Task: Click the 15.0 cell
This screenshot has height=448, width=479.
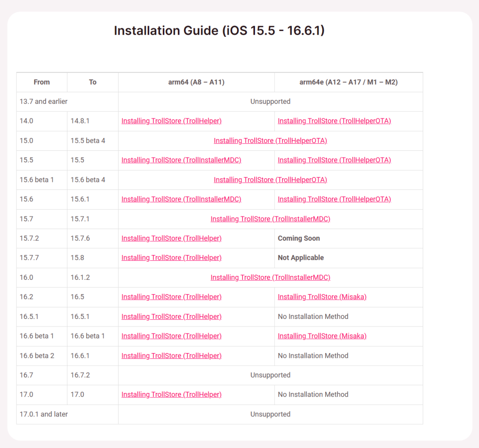Action: pos(42,141)
